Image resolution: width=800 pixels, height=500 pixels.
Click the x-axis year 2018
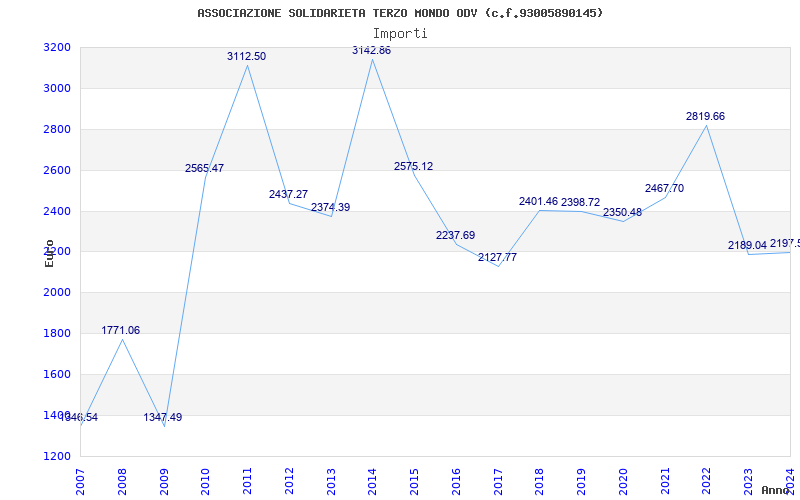540,482
